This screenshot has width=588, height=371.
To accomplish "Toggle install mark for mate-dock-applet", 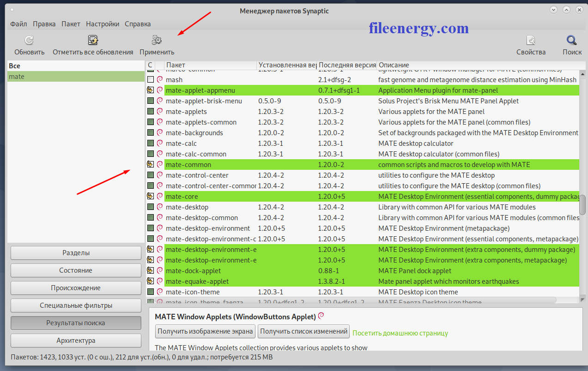I will tap(150, 270).
